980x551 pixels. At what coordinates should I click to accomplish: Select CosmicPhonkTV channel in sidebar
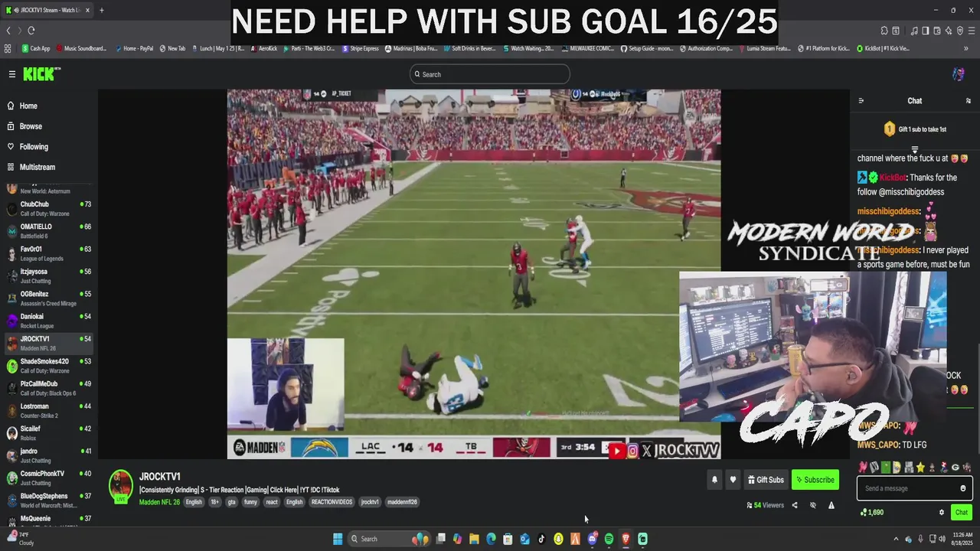coord(49,478)
